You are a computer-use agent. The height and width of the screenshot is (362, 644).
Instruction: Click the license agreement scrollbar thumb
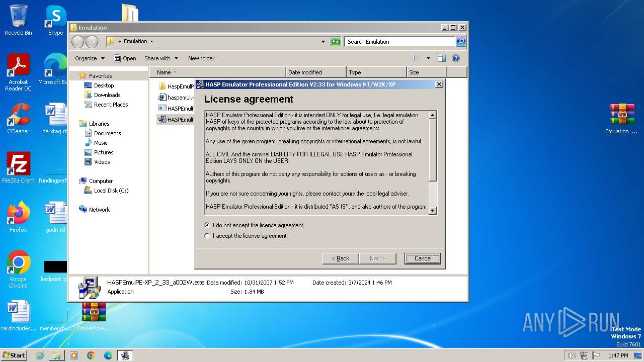(x=432, y=150)
